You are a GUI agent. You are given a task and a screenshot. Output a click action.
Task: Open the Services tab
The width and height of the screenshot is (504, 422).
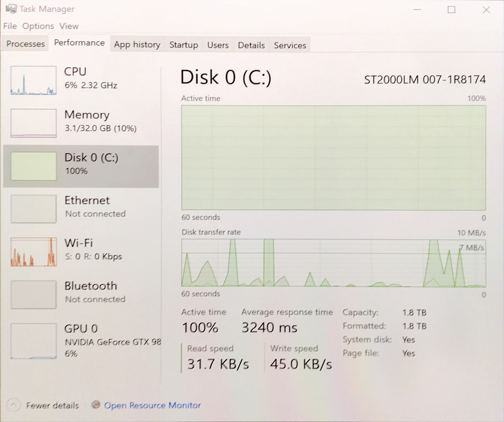tap(290, 45)
